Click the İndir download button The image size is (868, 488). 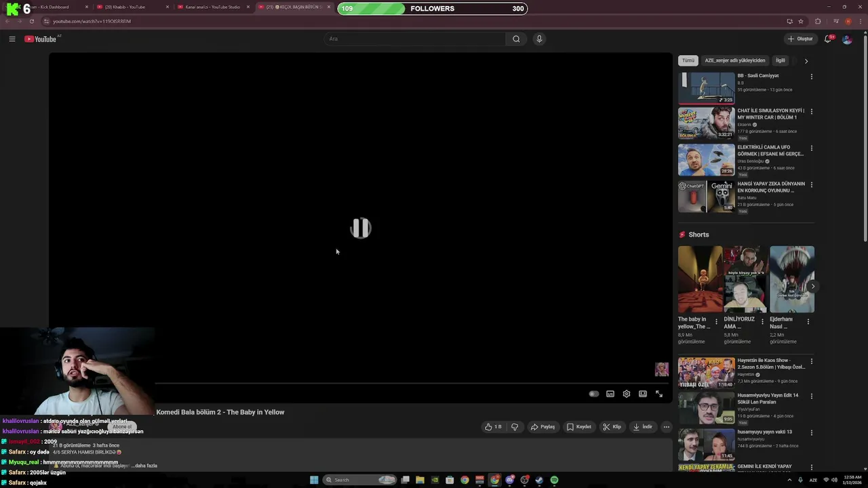[642, 427]
